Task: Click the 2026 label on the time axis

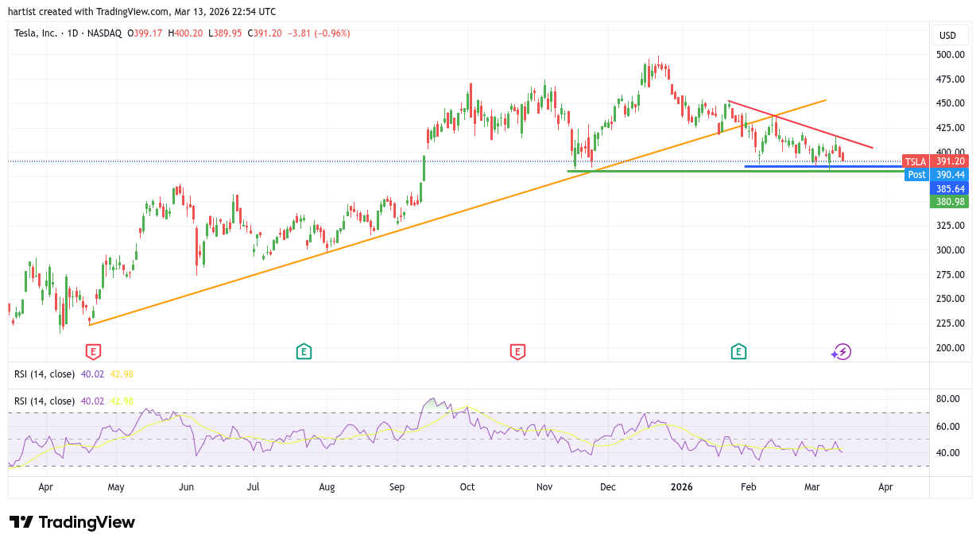Action: [682, 486]
